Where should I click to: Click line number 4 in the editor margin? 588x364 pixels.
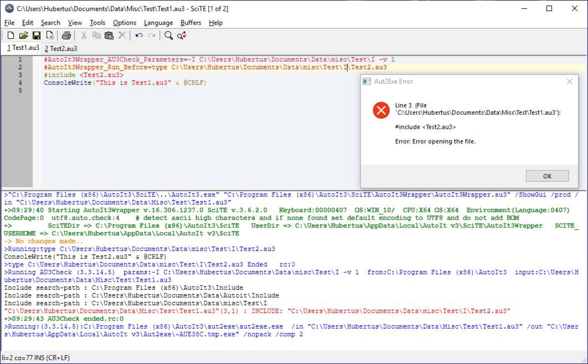click(x=20, y=83)
